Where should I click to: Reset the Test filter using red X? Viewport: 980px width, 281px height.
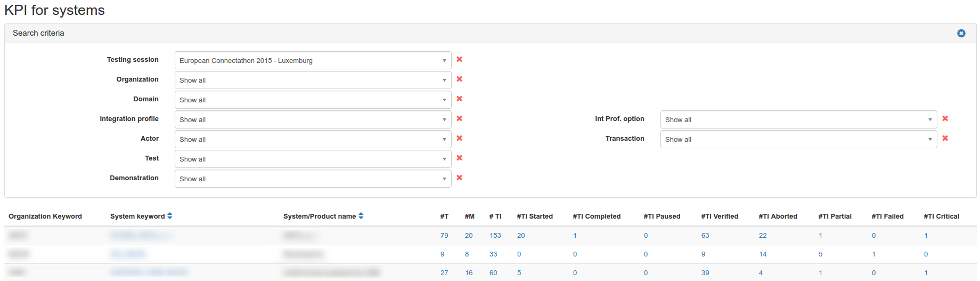459,158
